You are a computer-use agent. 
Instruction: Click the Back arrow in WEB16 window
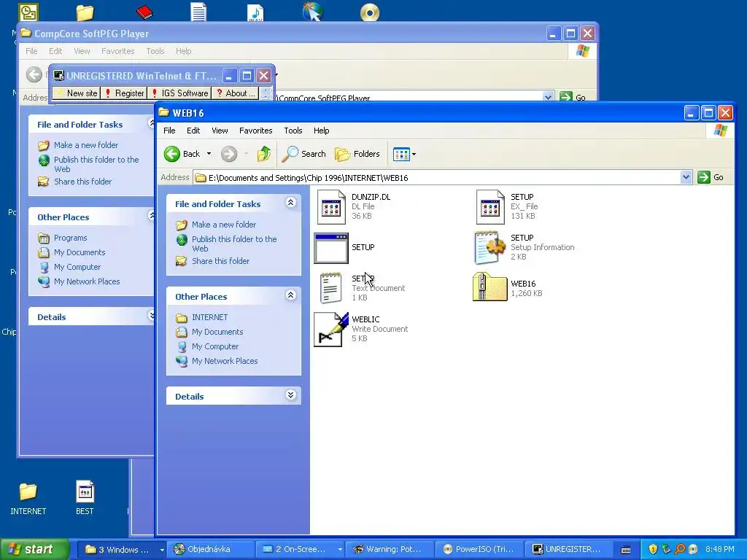[172, 154]
